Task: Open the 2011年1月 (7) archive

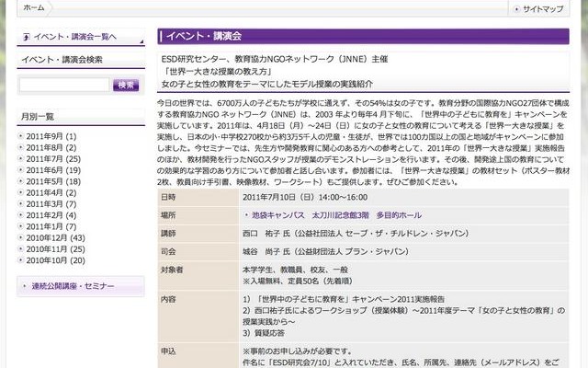Action: pyautogui.click(x=51, y=226)
